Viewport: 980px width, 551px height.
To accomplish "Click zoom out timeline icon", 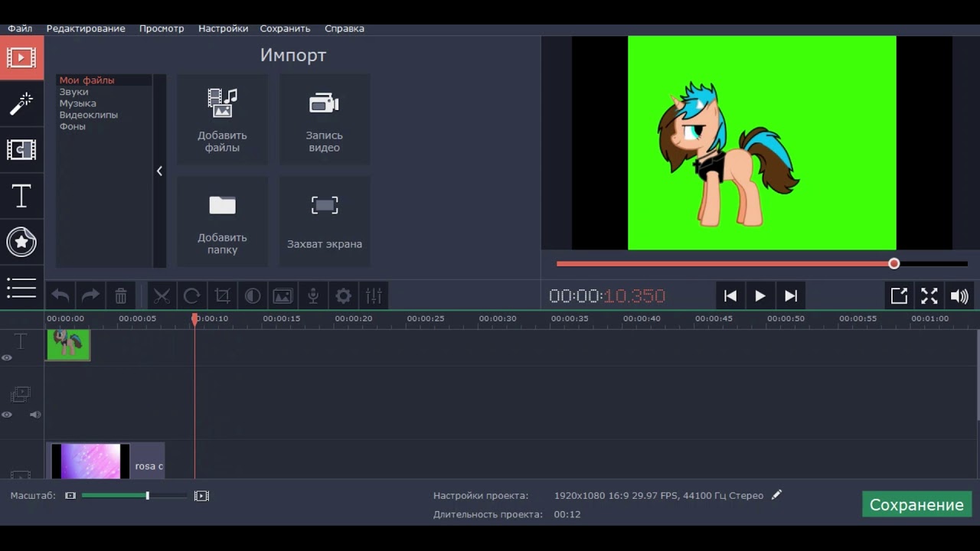I will (x=70, y=496).
